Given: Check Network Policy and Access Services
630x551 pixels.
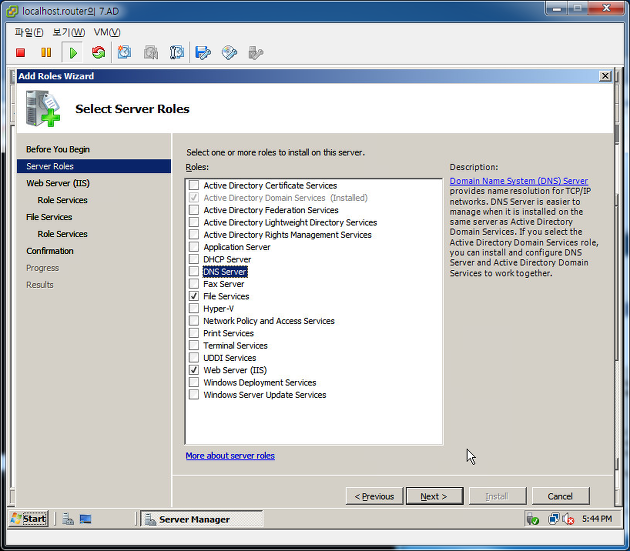Looking at the screenshot, I should pyautogui.click(x=194, y=321).
